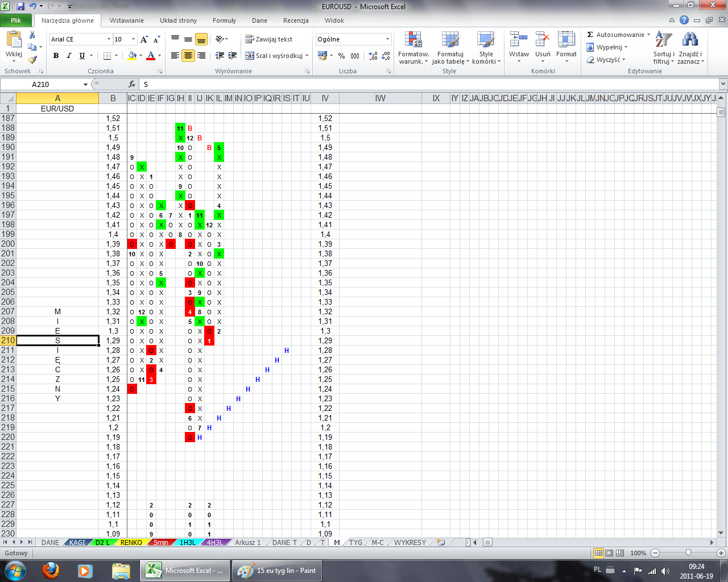Click the 100% zoom level button
Viewport: 728px width, 582px height.
coord(638,553)
